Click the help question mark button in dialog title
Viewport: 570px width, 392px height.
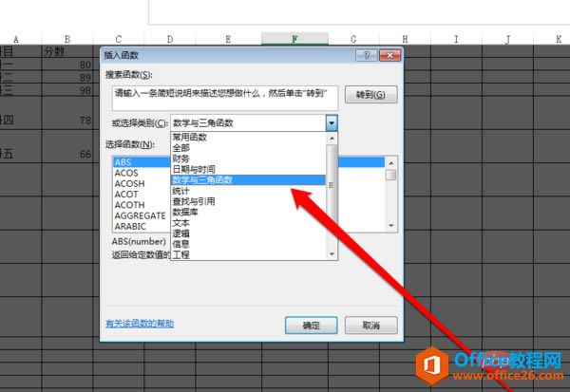coord(367,55)
